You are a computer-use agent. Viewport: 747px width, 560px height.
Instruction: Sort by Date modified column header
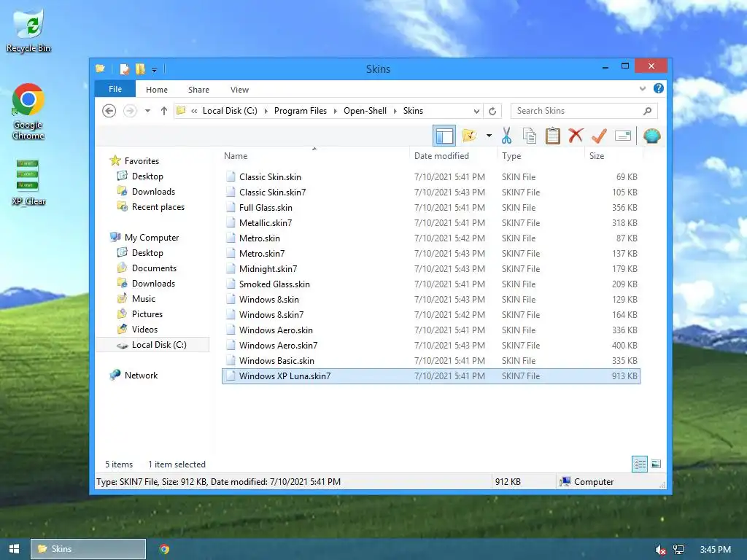(x=453, y=156)
